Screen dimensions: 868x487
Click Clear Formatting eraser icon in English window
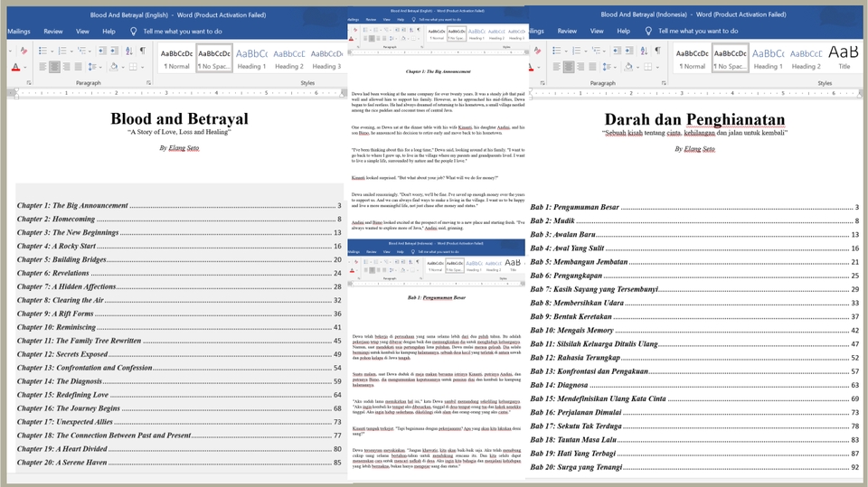[24, 51]
